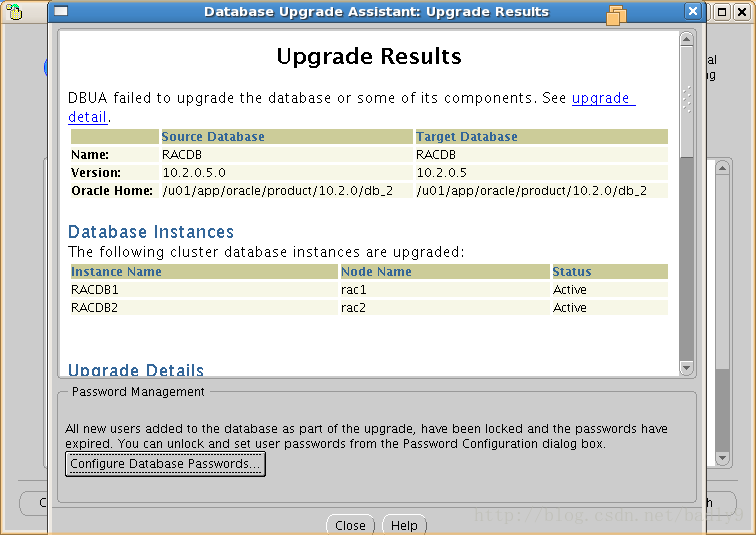Click Configure Database Passwords button
This screenshot has width=756, height=535.
coord(165,464)
